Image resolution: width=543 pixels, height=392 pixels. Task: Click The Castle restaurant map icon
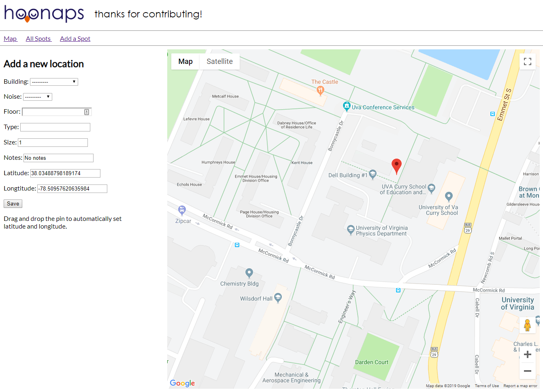tap(320, 91)
